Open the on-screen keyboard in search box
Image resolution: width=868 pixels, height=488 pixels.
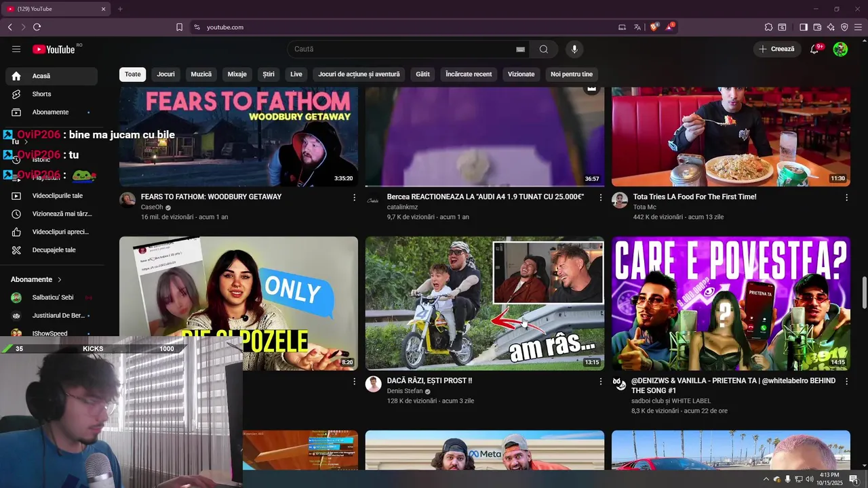click(x=520, y=49)
